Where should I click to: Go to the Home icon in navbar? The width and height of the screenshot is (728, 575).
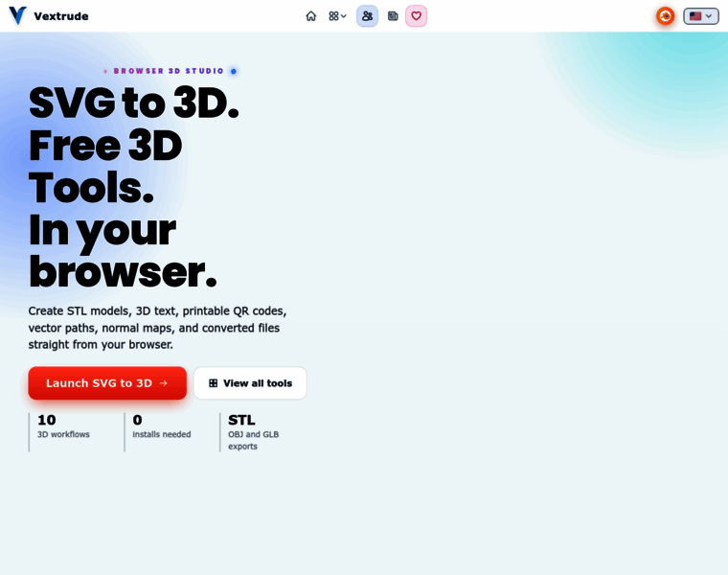coord(311,16)
